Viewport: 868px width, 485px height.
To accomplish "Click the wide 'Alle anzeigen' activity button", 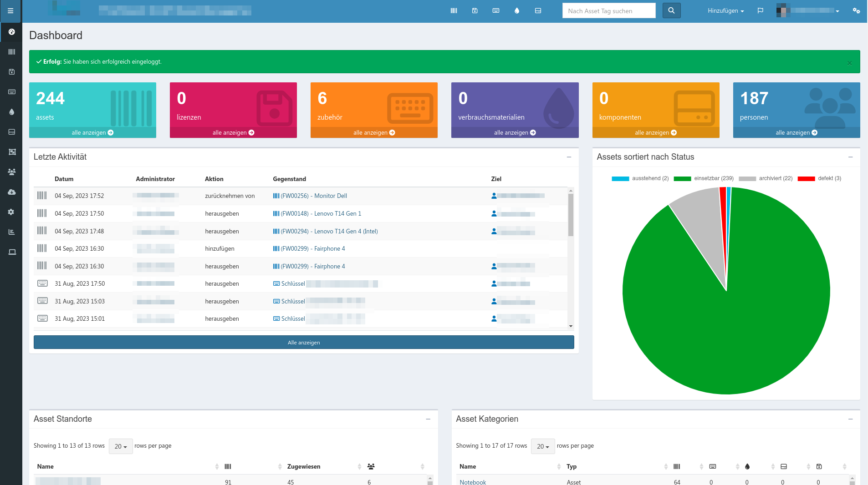I will pos(304,343).
